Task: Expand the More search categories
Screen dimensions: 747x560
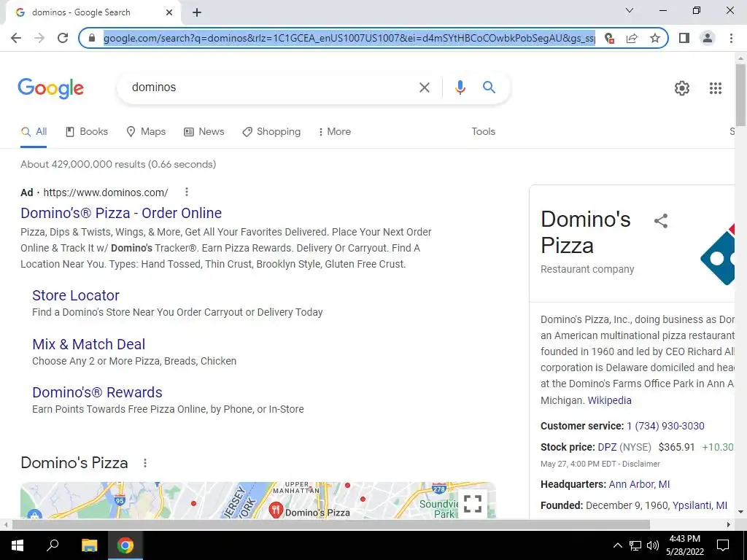Action: click(334, 132)
